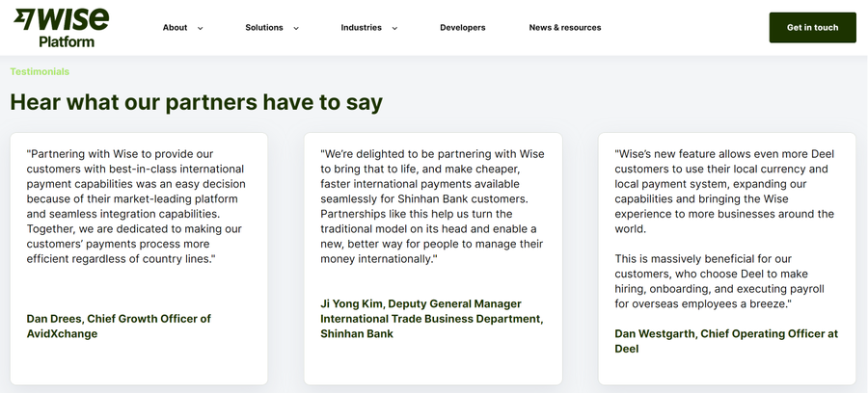Image resolution: width=868 pixels, height=393 pixels.
Task: Click the quote starting 'Wise's new feature allows'
Action: pyautogui.click(x=724, y=191)
